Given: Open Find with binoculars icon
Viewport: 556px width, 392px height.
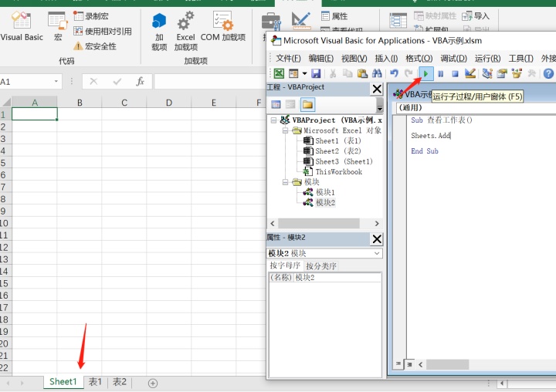Looking at the screenshot, I should pos(377,73).
